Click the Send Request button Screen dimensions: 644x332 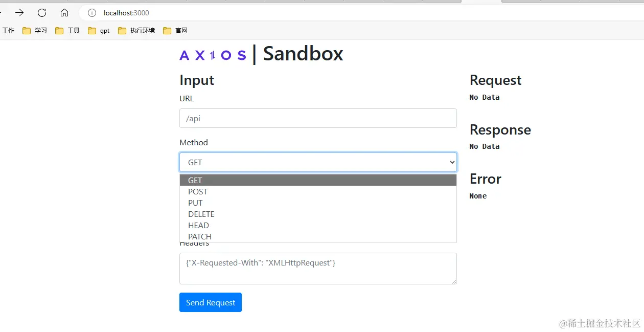click(211, 302)
